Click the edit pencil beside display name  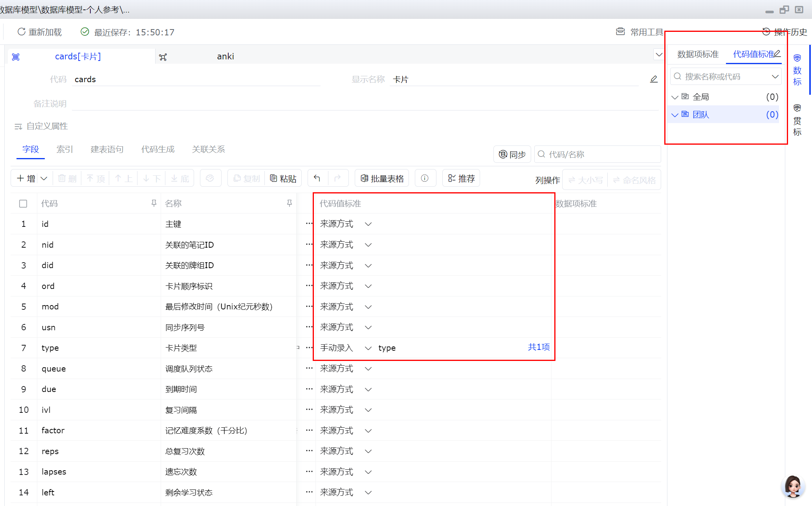[654, 79]
